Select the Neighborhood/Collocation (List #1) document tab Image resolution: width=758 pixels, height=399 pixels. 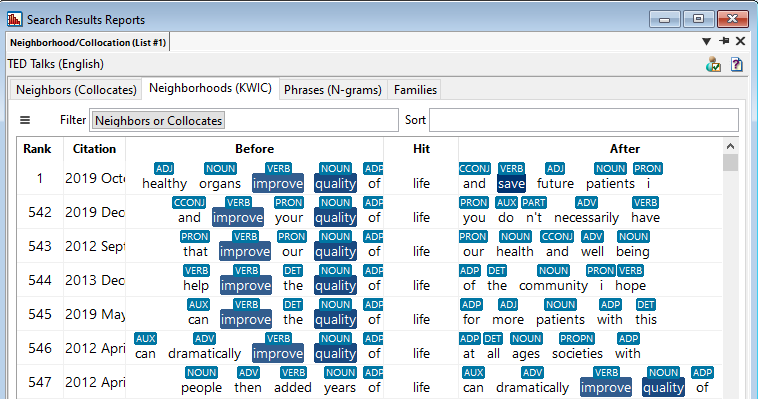tap(88, 43)
